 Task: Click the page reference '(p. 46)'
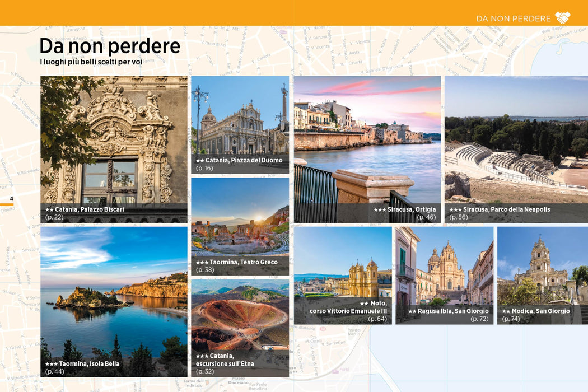426,217
